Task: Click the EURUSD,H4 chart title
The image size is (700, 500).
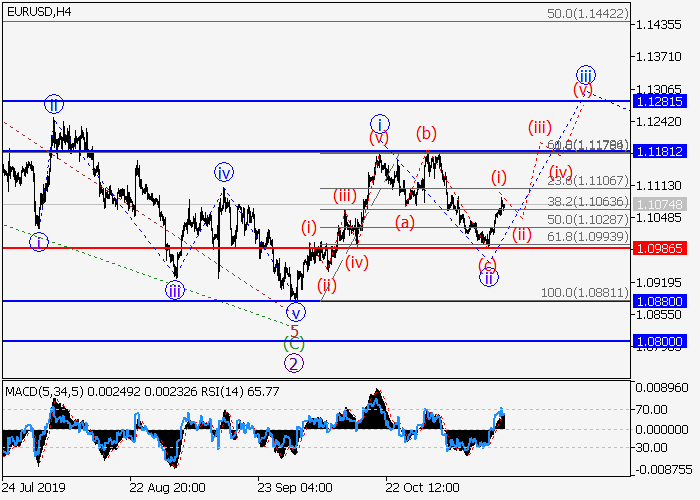Action: pyautogui.click(x=38, y=11)
